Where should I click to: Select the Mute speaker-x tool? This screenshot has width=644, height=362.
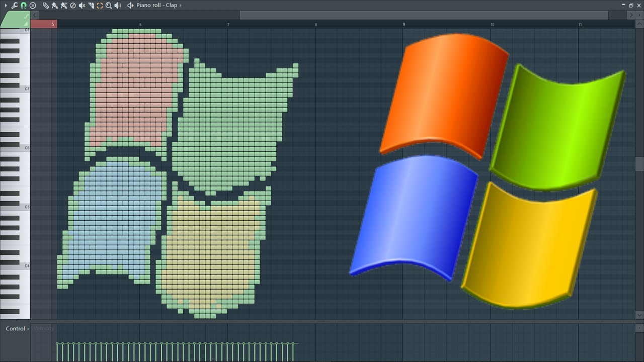82,6
